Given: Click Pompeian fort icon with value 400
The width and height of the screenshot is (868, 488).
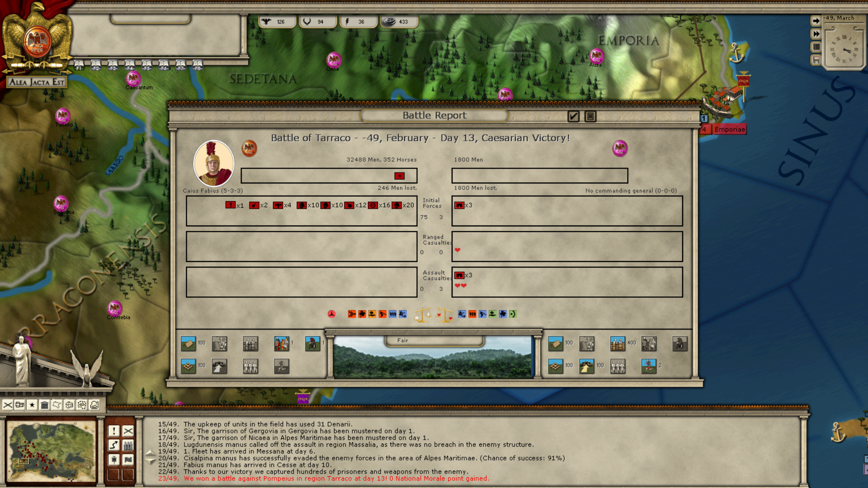Looking at the screenshot, I should [x=618, y=343].
